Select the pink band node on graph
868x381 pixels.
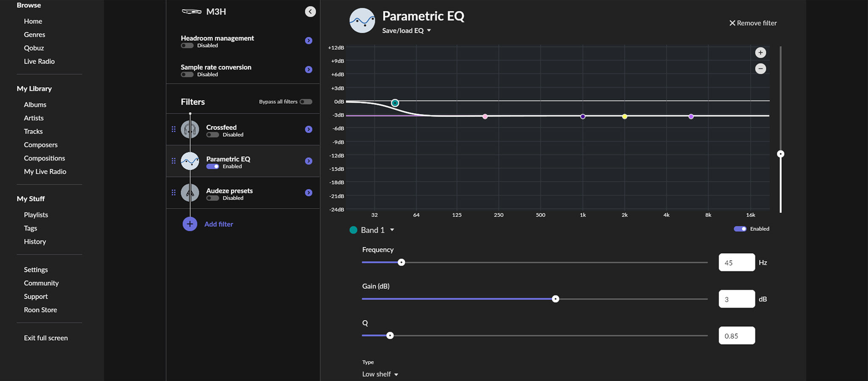[485, 116]
